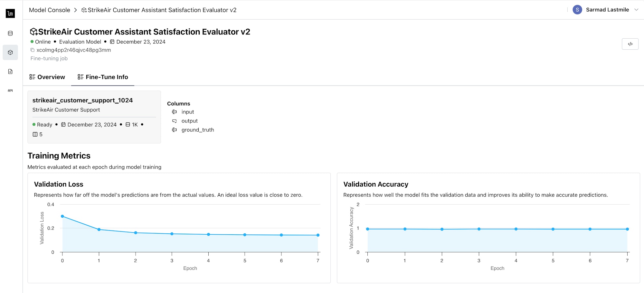Click the rows icon beside 1K
Image resolution: width=644 pixels, height=293 pixels.
point(128,124)
